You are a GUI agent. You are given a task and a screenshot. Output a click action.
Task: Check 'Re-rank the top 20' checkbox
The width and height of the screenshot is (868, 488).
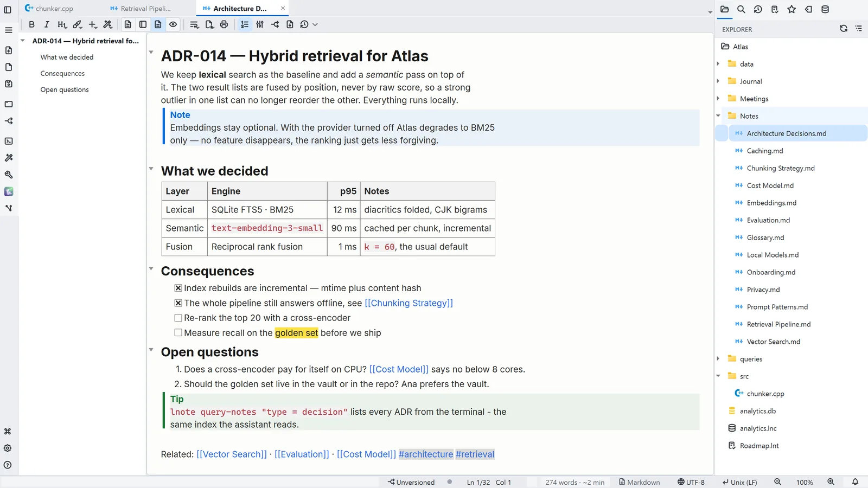(178, 318)
